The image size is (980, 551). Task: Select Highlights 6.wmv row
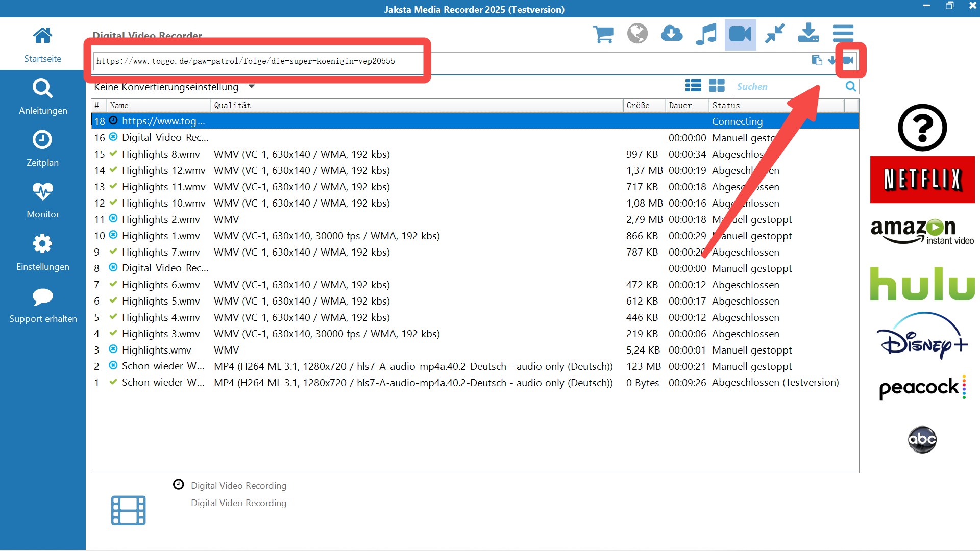pos(475,285)
